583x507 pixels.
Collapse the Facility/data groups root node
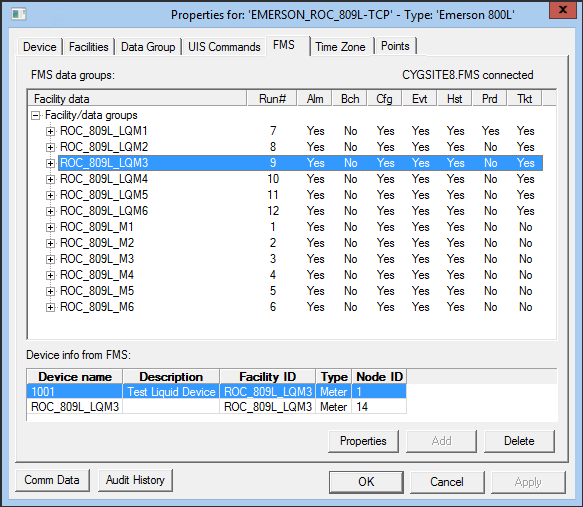pyautogui.click(x=35, y=116)
